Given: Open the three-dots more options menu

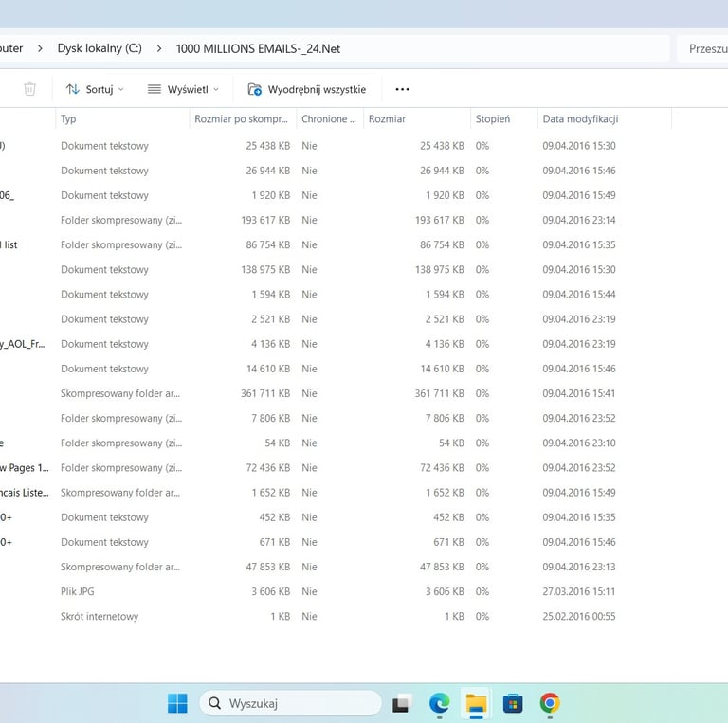Looking at the screenshot, I should pos(402,89).
